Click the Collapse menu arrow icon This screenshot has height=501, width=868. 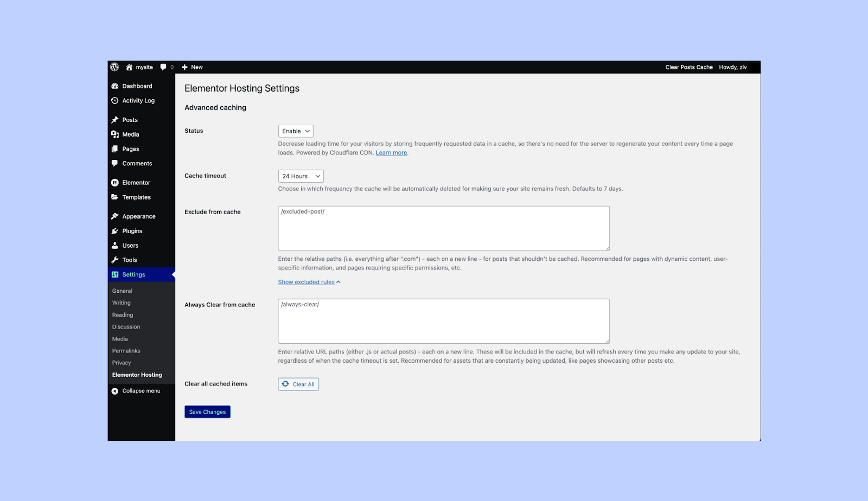tap(115, 391)
